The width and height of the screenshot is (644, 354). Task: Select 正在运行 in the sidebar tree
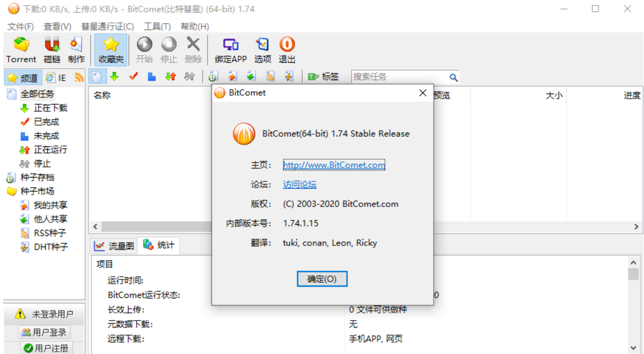tap(51, 150)
